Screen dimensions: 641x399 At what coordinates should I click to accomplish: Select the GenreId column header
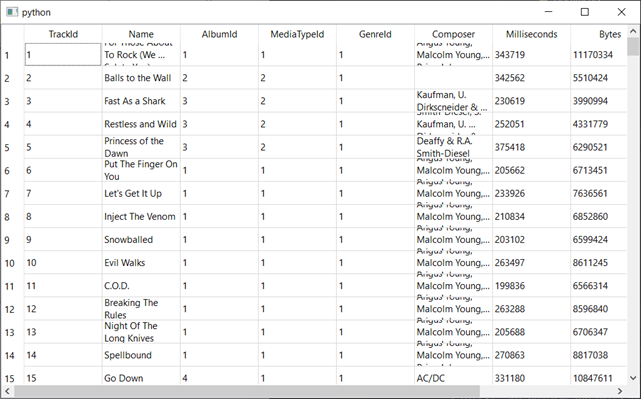click(375, 34)
